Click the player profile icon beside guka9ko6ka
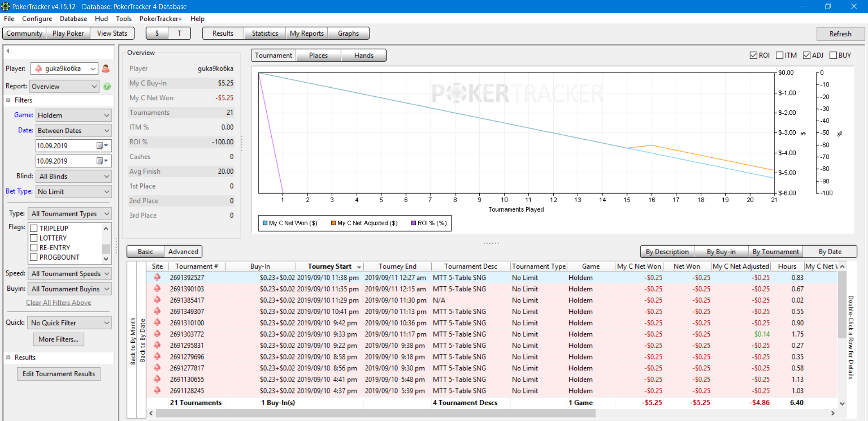The image size is (868, 421). (x=106, y=69)
